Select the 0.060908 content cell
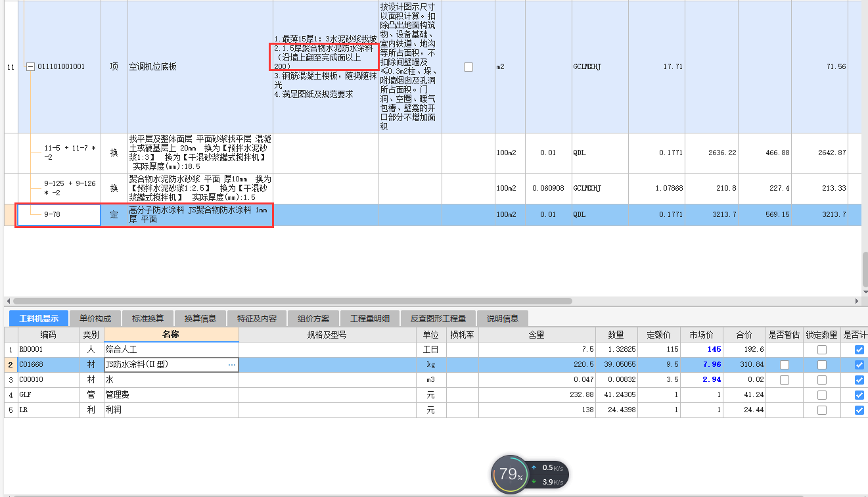Image resolution: width=868 pixels, height=497 pixels. 548,188
